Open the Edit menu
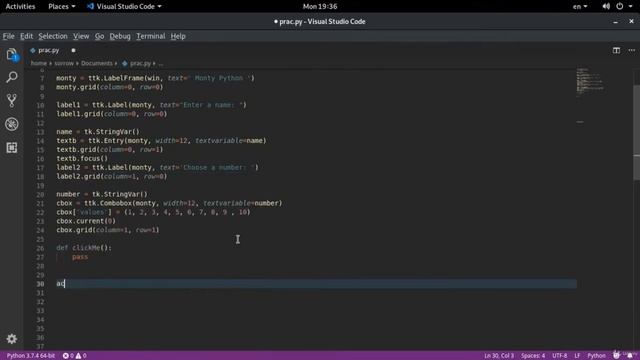The width and height of the screenshot is (640, 360). point(27,36)
